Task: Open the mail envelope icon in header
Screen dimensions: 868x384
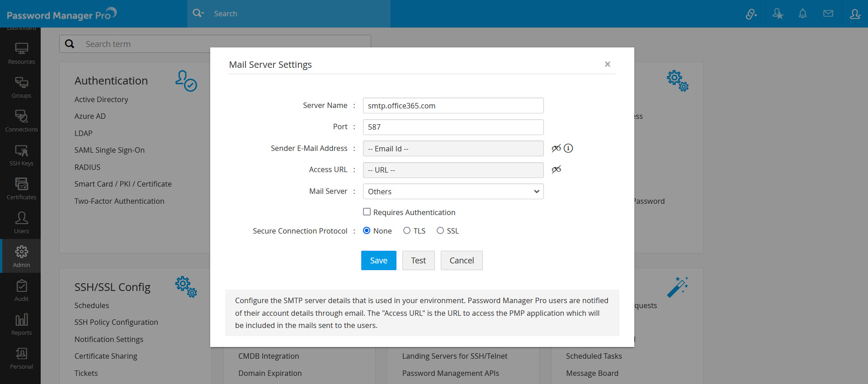Action: pyautogui.click(x=828, y=14)
